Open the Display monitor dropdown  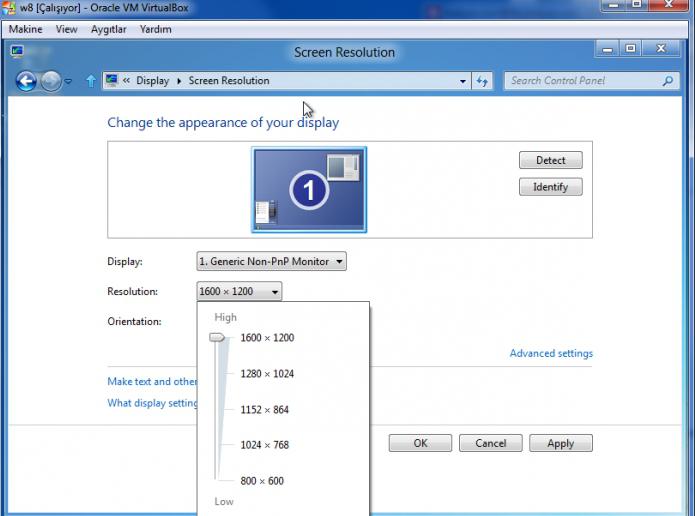coord(271,262)
